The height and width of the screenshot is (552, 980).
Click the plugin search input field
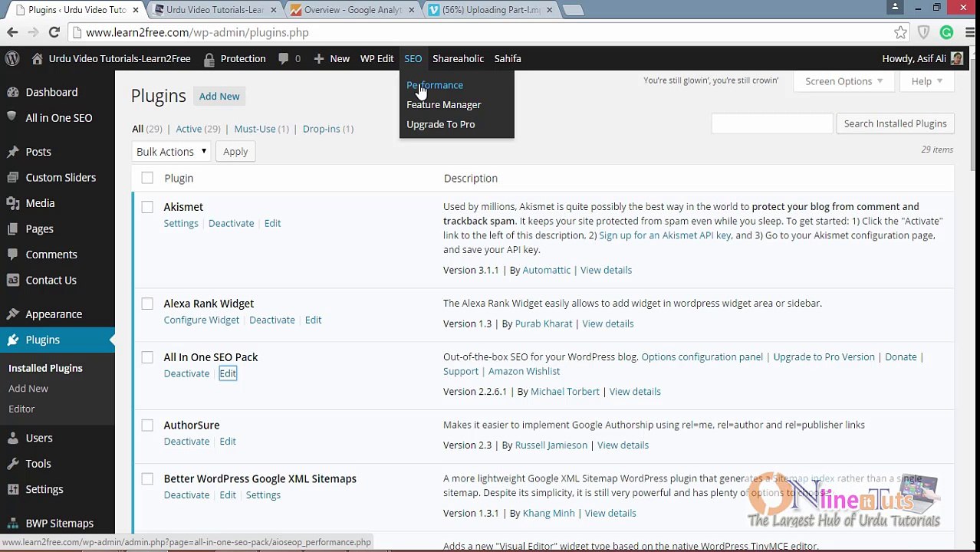(x=771, y=123)
